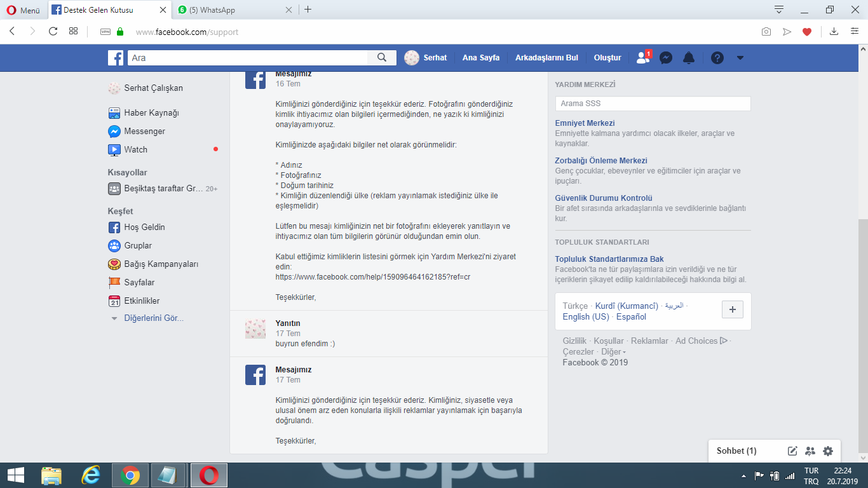Screen dimensions: 868x488
Task: Click the Ara search field
Action: (248, 58)
